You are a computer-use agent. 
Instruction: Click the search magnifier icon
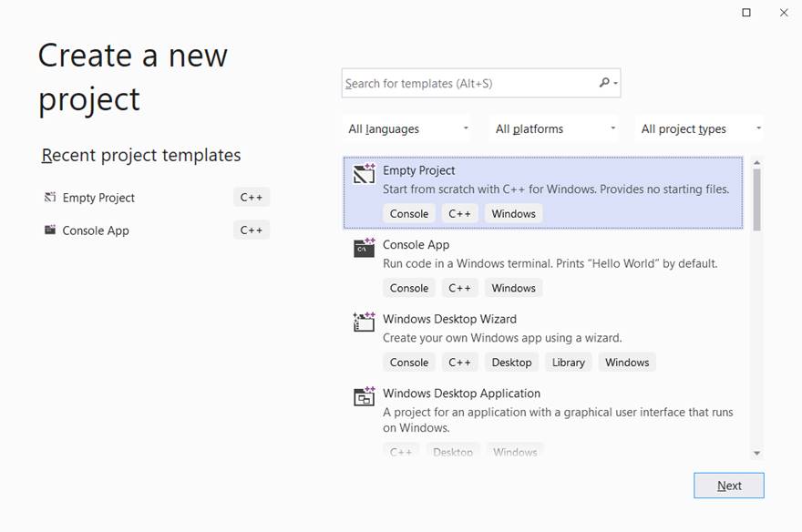point(604,83)
